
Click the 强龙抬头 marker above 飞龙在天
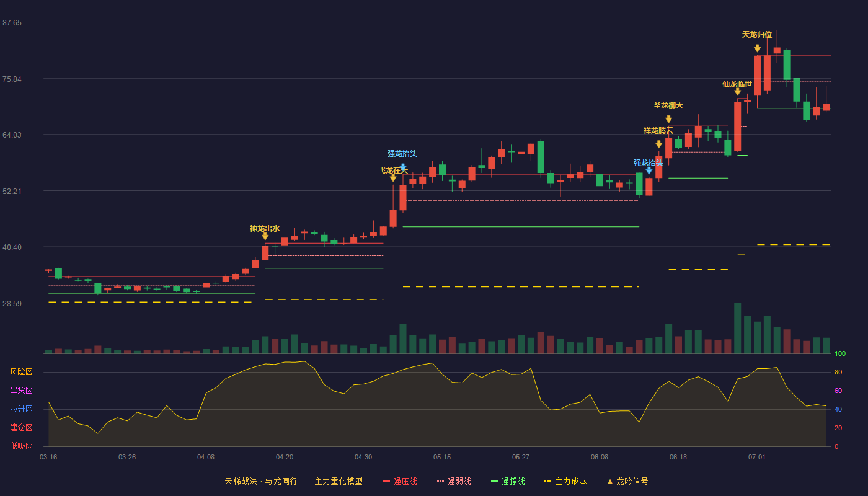[x=403, y=167]
